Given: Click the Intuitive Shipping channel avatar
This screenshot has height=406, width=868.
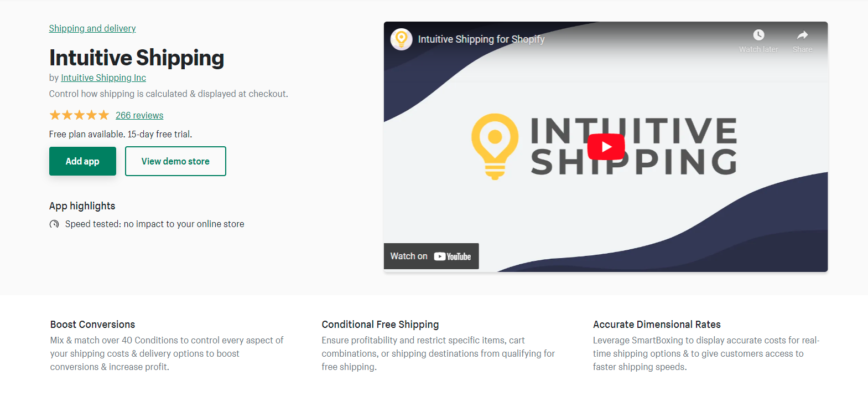Looking at the screenshot, I should (x=402, y=39).
